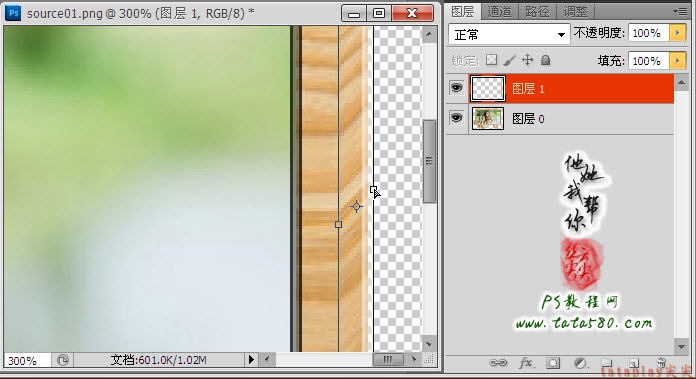Switch to the 调整 tab

tap(575, 11)
